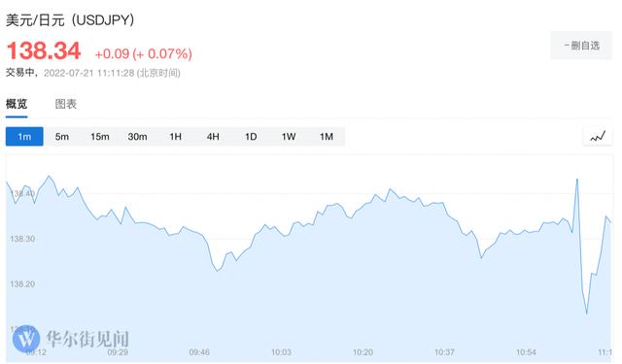The width and height of the screenshot is (622, 364).
Task: Click the 删自选 remove from watchlist button
Action: click(581, 46)
